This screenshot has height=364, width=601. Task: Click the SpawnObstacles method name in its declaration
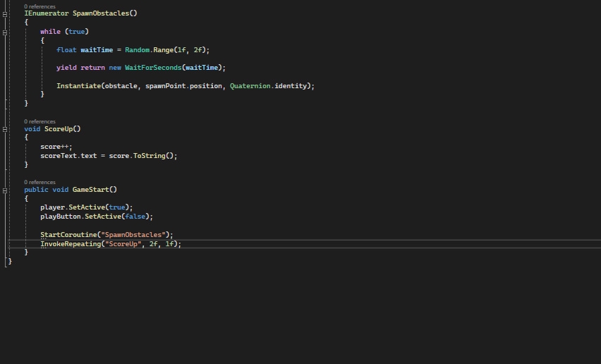tap(101, 13)
